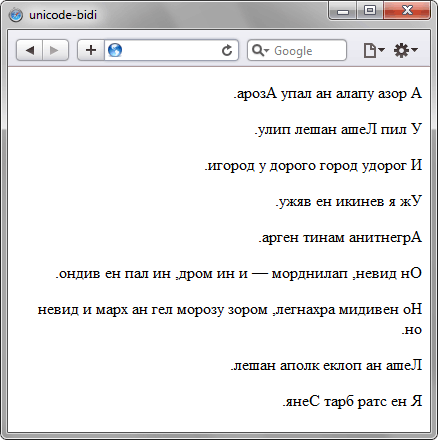438x440 pixels.
Task: Open the gear settings menu
Action: point(405,50)
